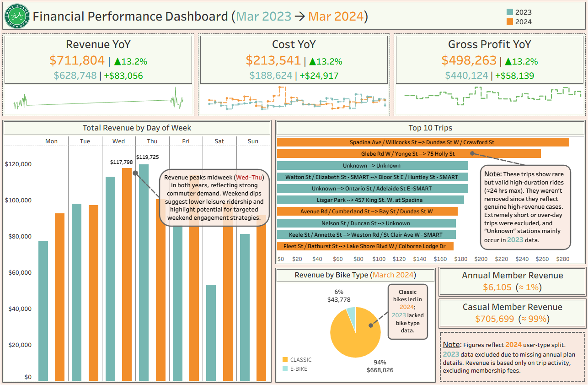The width and height of the screenshot is (588, 385).
Task: Select the E-BIKE pie legend square
Action: click(285, 369)
